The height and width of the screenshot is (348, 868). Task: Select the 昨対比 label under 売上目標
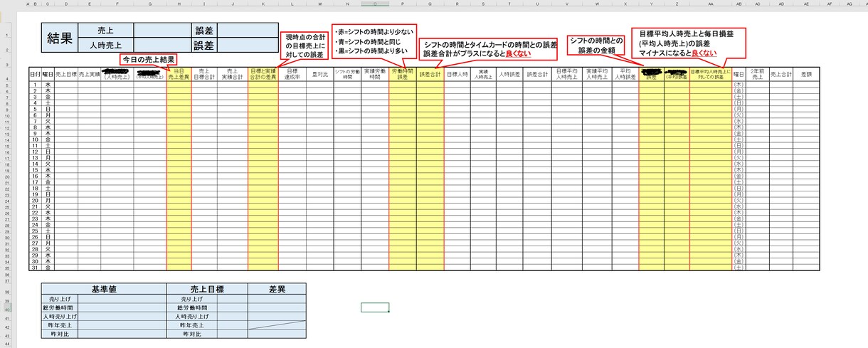[x=193, y=333]
